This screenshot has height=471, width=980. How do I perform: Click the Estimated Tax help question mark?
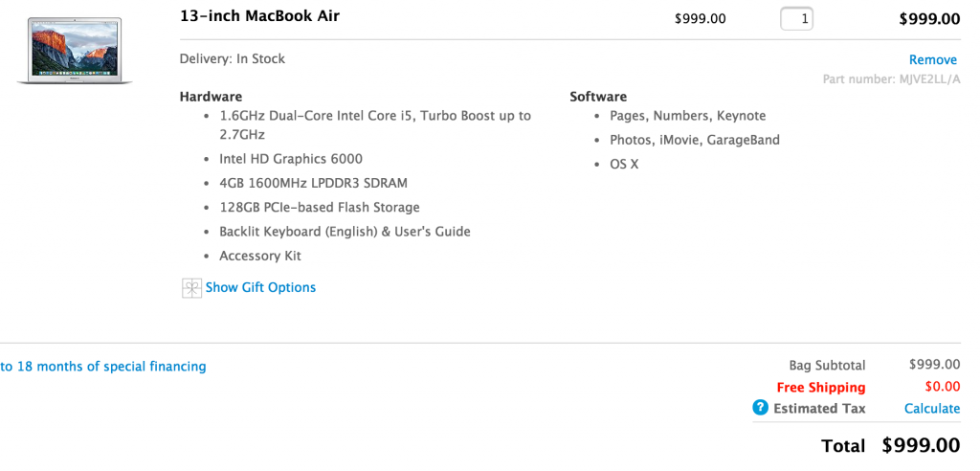pyautogui.click(x=761, y=408)
